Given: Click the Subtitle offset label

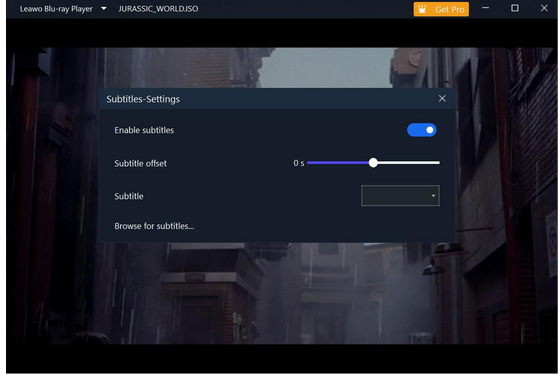Looking at the screenshot, I should (140, 164).
